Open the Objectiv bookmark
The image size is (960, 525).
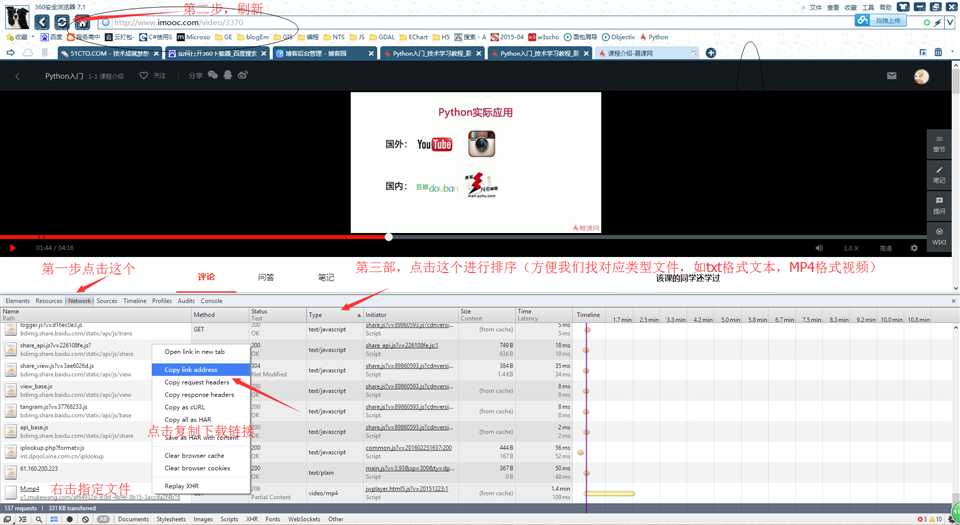(618, 37)
